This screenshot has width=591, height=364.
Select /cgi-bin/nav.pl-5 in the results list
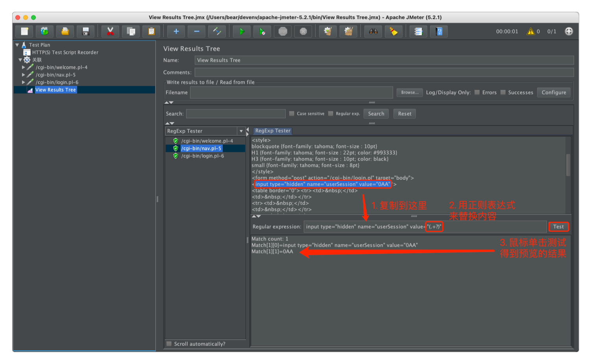point(201,148)
